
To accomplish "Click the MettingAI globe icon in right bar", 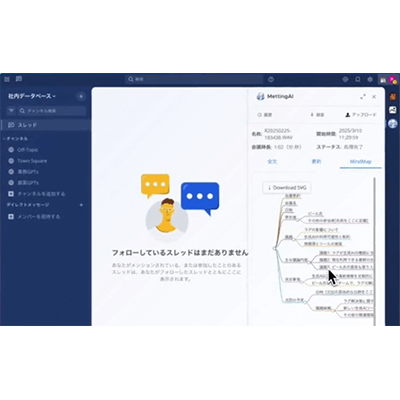I will point(393,123).
